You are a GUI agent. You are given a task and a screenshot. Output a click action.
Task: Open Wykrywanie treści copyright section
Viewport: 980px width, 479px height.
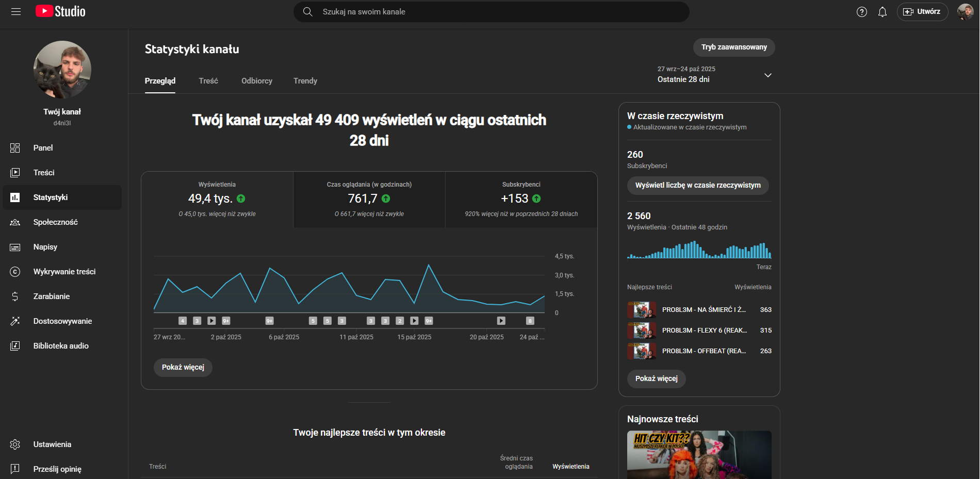64,272
